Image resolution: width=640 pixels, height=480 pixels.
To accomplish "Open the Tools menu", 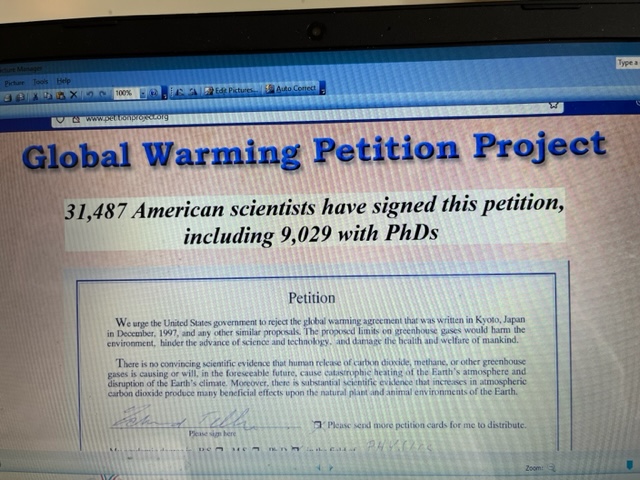I will tap(40, 82).
